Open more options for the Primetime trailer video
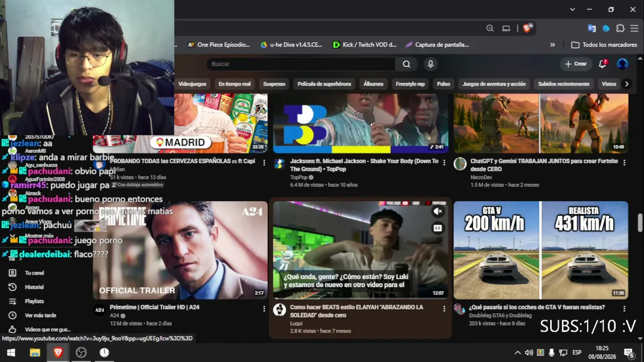644x362 pixels. point(264,309)
